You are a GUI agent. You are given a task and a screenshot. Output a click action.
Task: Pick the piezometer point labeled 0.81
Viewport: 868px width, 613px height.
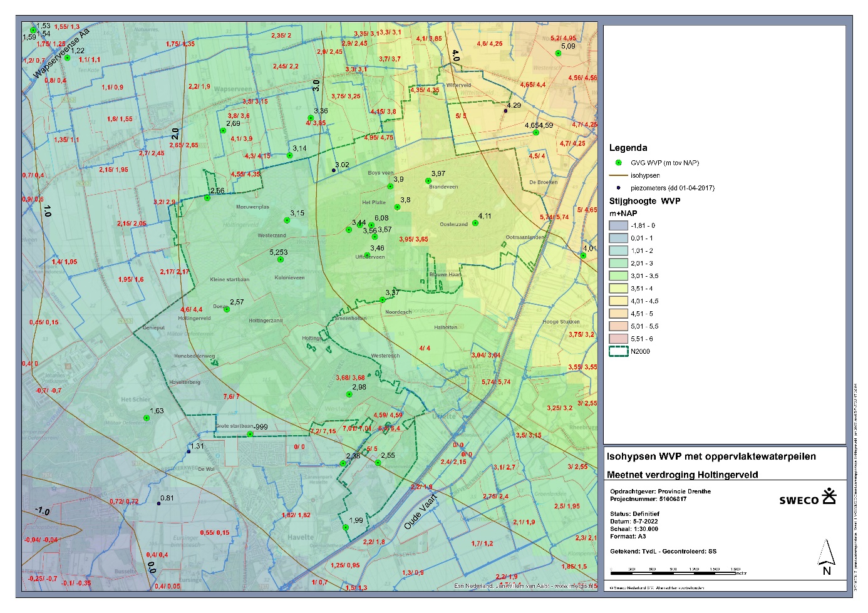tap(158, 503)
